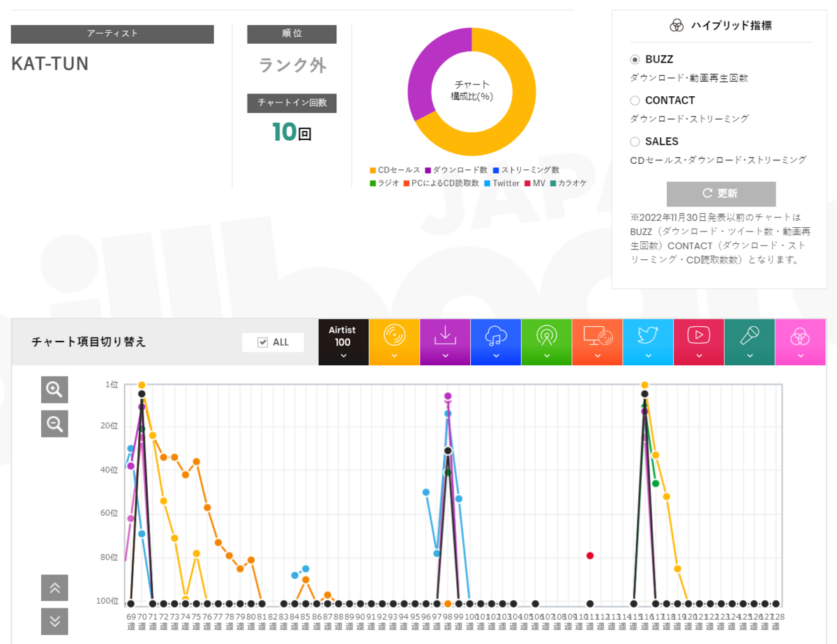Expand chevron under MV tab
The width and height of the screenshot is (837, 644).
(699, 355)
